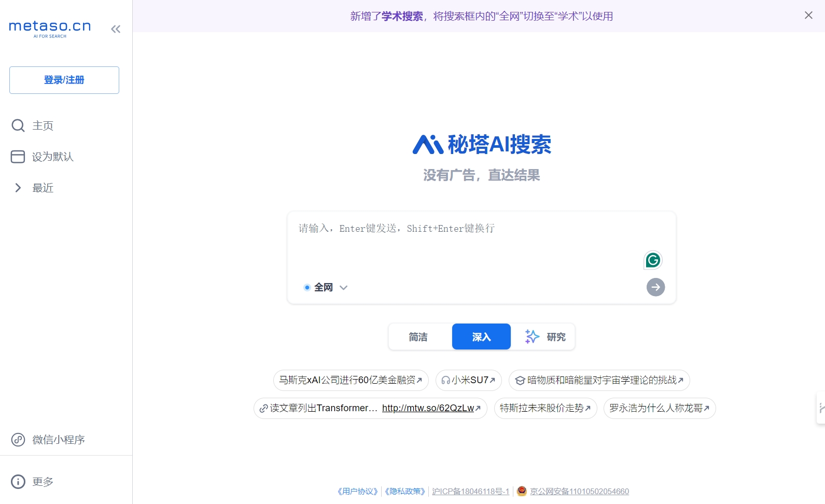Screen dimensions: 825x504
Task: Open the 登录/注册 login button
Action: 64,80
